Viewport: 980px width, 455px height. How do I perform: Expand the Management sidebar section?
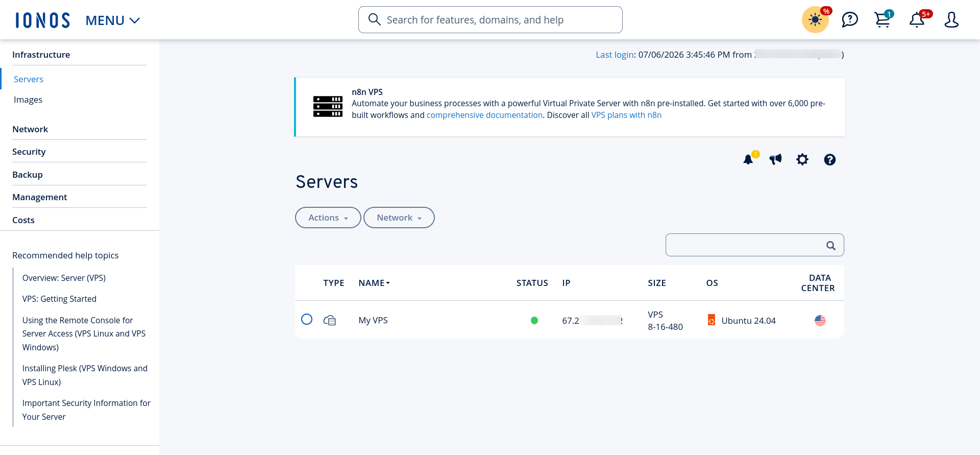(40, 197)
